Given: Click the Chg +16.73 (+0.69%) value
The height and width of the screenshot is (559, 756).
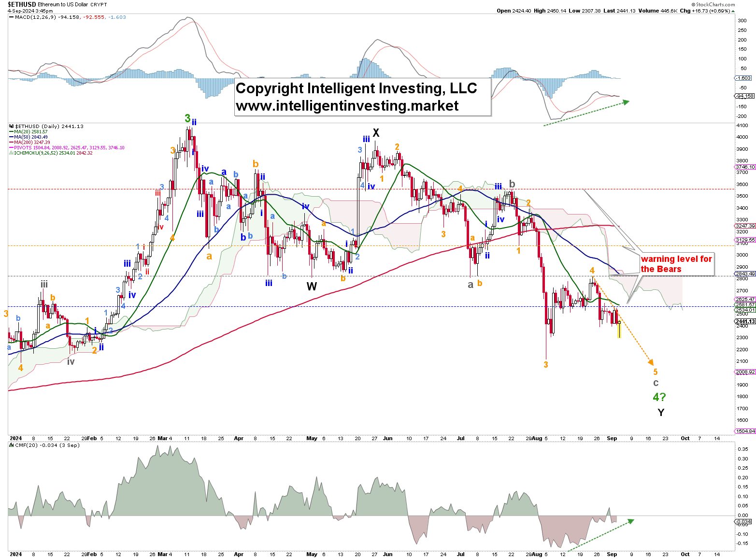Looking at the screenshot, I should point(705,11).
